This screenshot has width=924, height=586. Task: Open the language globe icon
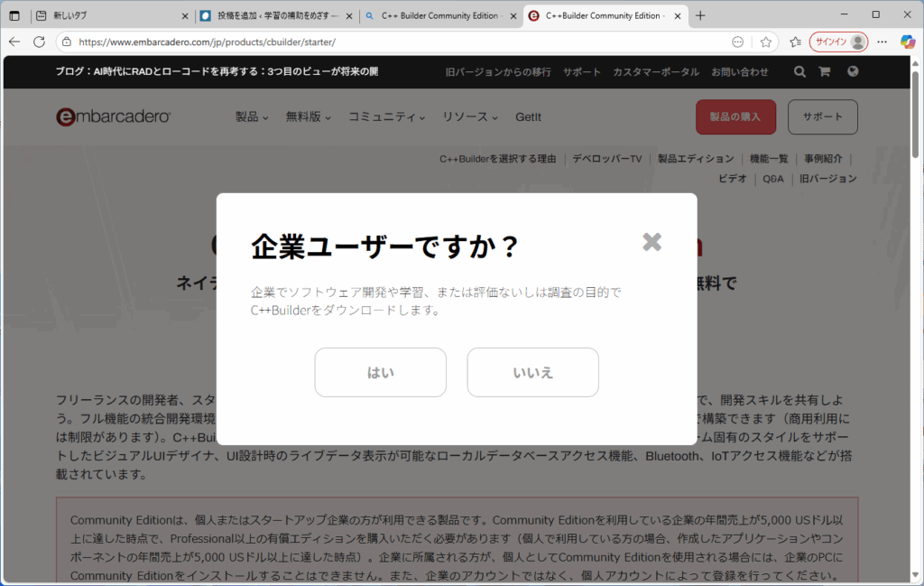[853, 71]
